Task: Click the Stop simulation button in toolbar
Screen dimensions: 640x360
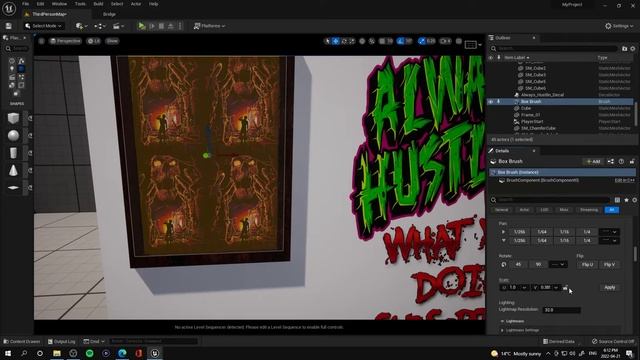Action: (161, 26)
